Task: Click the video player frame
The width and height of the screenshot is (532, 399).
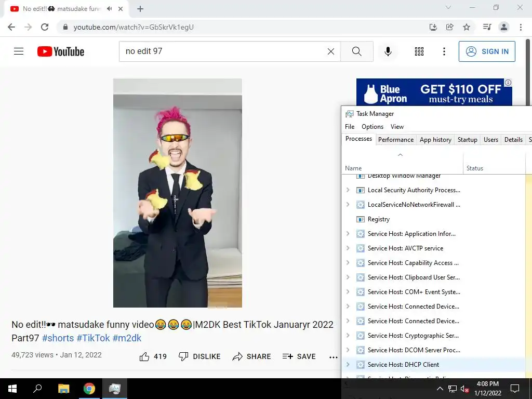Action: 178,193
